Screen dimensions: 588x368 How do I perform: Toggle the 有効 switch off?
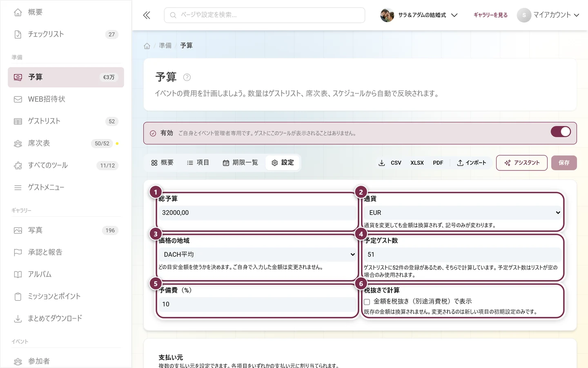pyautogui.click(x=561, y=132)
